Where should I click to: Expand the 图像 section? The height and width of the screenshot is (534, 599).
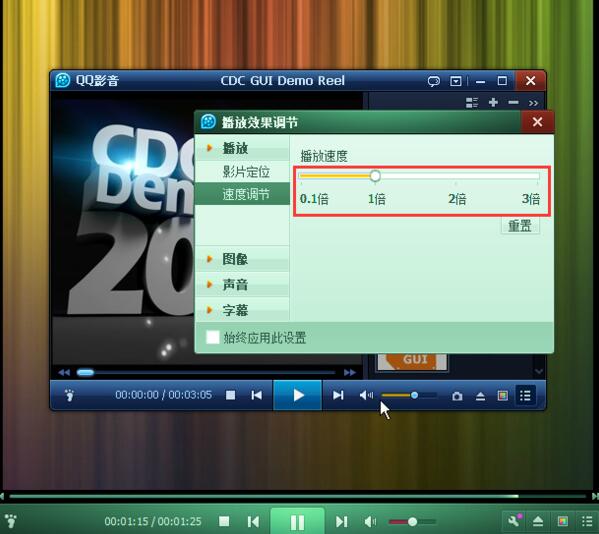242,259
